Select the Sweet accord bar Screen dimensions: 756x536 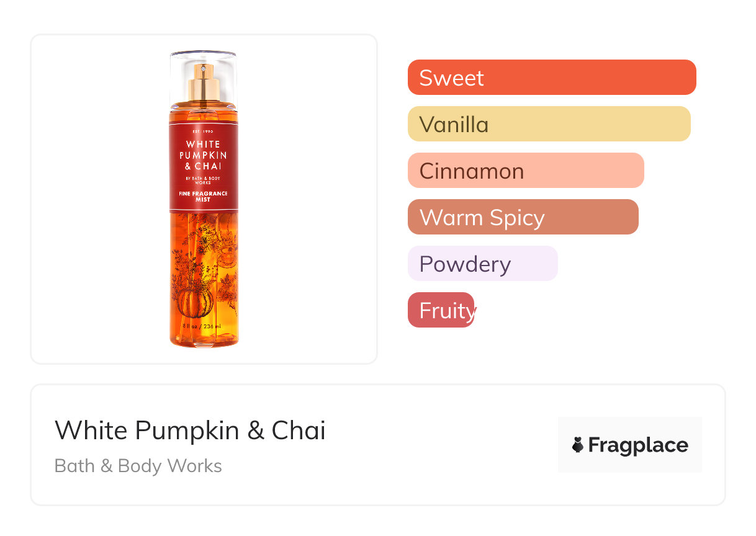(x=551, y=78)
